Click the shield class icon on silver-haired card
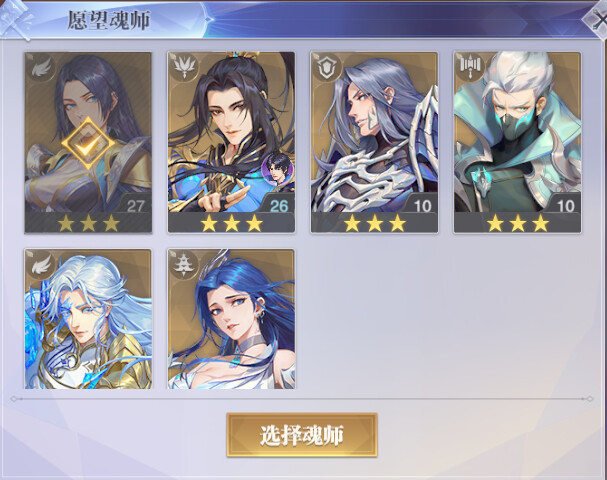The height and width of the screenshot is (480, 607). 328,68
